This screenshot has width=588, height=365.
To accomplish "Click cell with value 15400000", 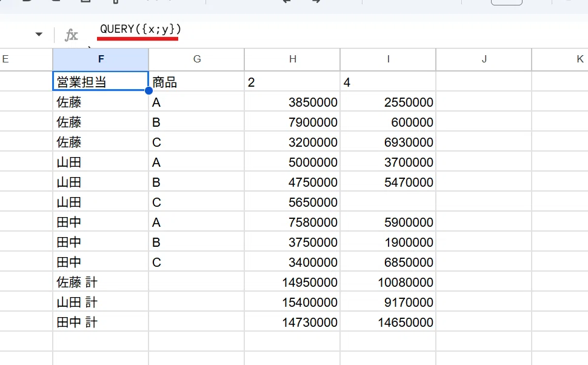I will coord(293,302).
